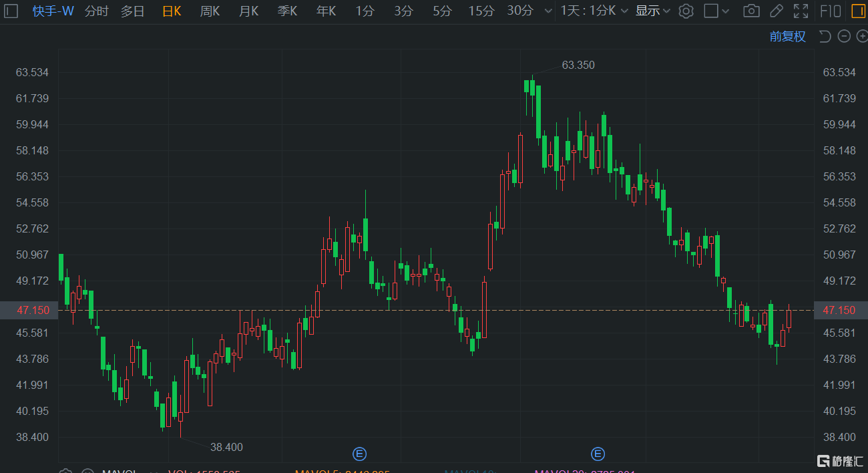Click the 59.944 left axis value
Viewport: 868px width, 473px height.
33,124
